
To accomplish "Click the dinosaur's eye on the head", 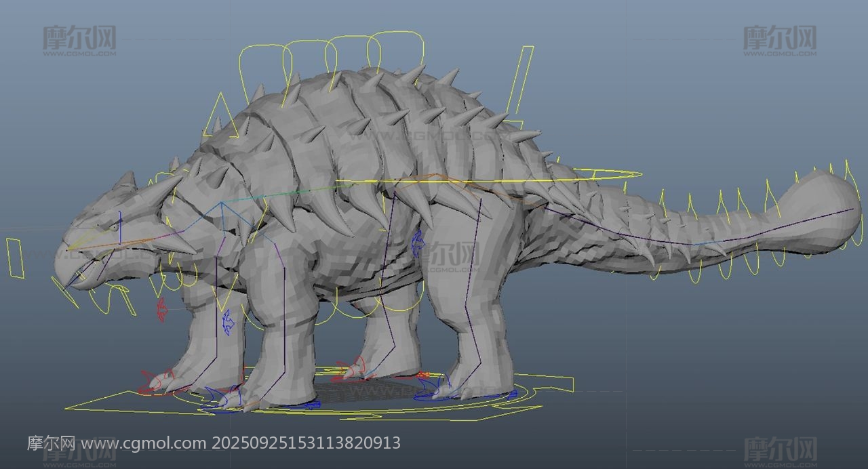I will [x=113, y=228].
